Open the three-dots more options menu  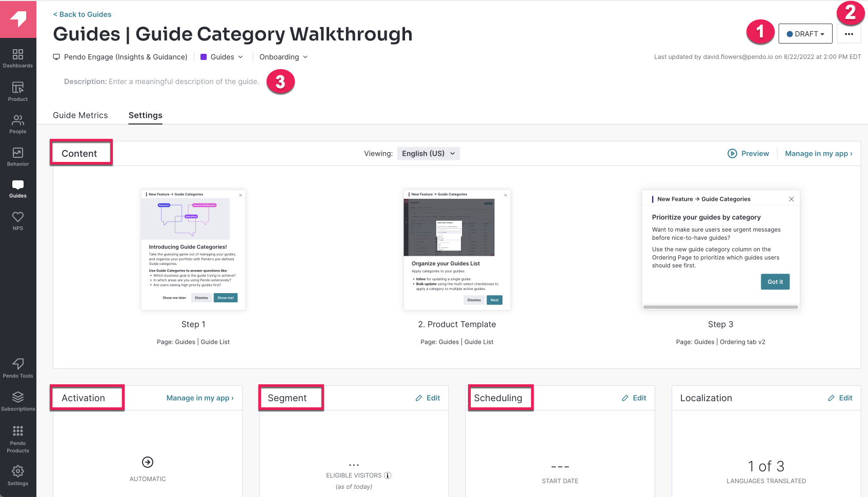point(849,34)
